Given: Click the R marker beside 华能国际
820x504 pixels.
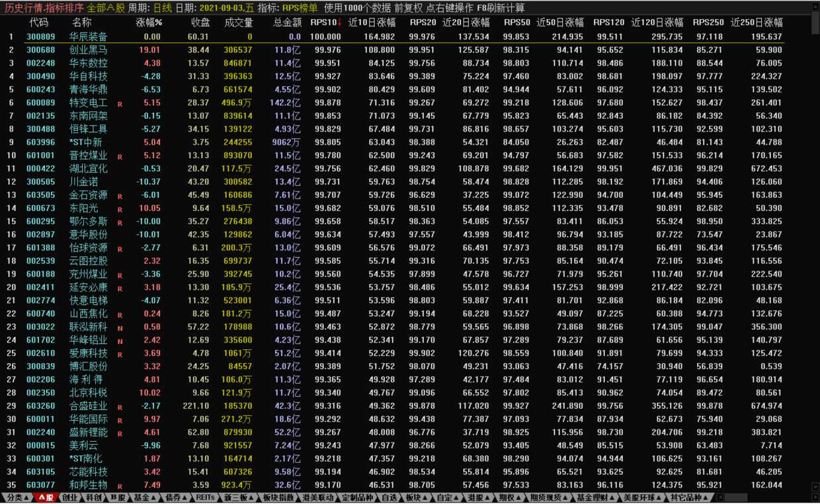Looking at the screenshot, I should (120, 421).
